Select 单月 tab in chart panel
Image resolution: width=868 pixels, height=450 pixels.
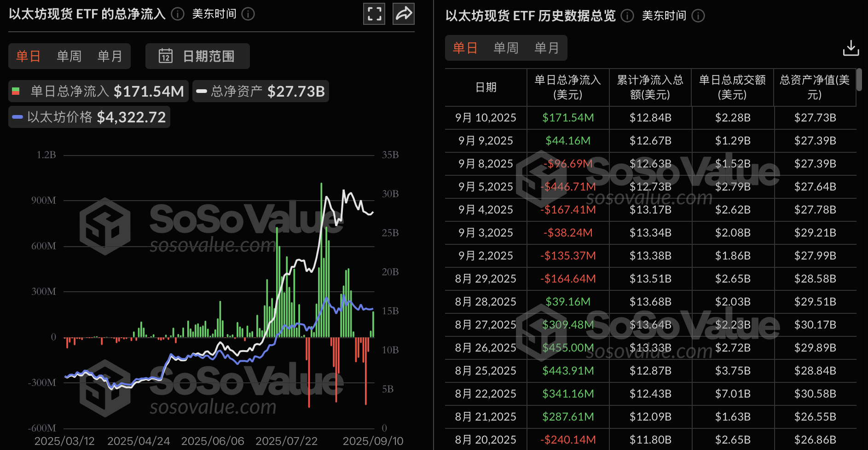(110, 56)
